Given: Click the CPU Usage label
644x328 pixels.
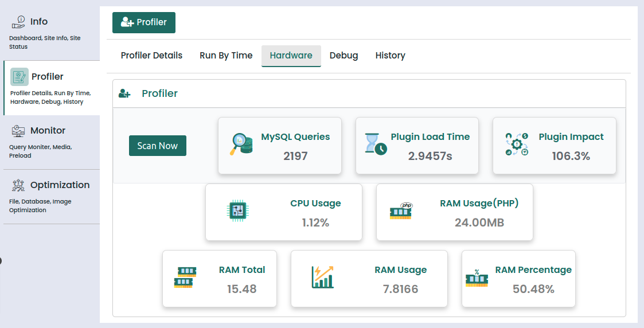Looking at the screenshot, I should tap(315, 204).
